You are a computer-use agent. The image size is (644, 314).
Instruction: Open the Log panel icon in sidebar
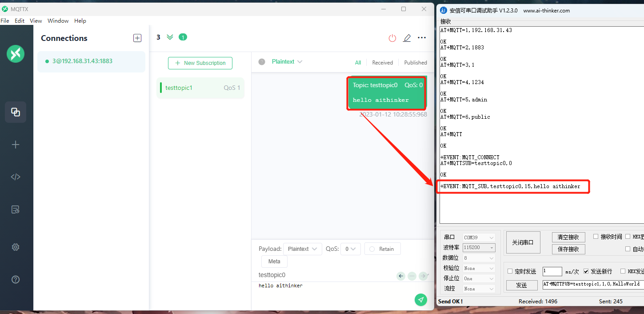tap(16, 209)
